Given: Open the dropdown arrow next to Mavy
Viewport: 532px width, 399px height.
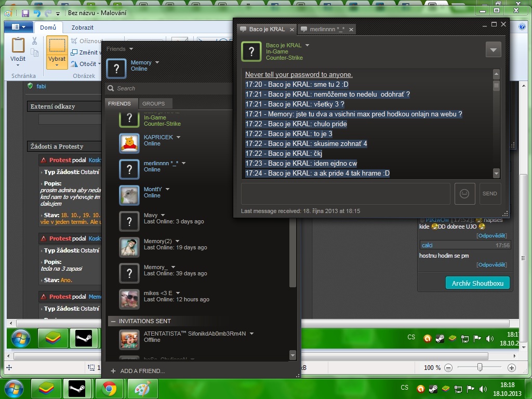Looking at the screenshot, I should (x=163, y=215).
